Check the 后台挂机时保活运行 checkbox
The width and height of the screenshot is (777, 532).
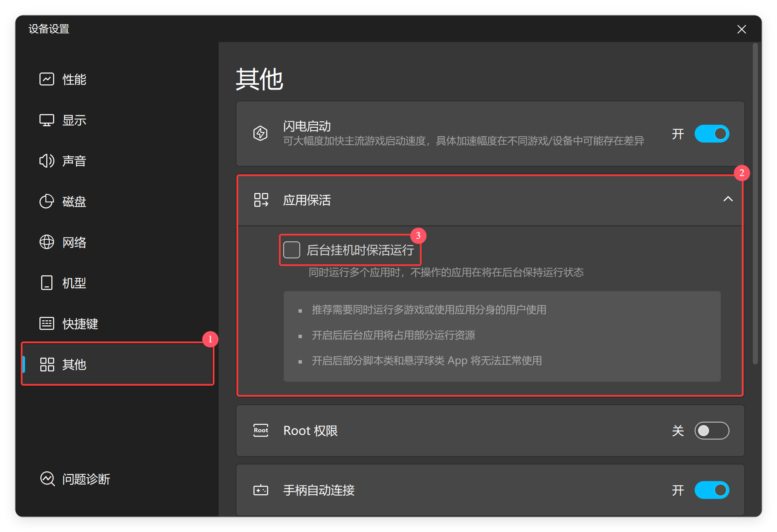pos(292,250)
